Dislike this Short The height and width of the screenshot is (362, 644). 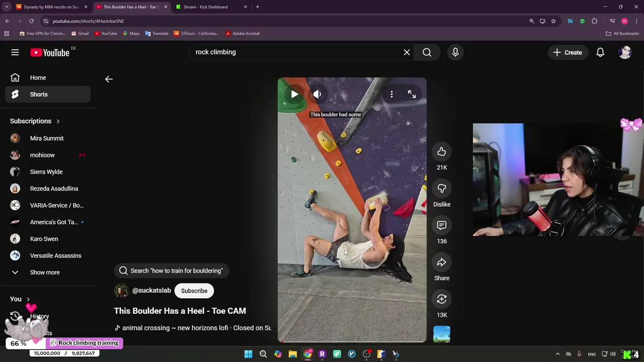click(442, 189)
